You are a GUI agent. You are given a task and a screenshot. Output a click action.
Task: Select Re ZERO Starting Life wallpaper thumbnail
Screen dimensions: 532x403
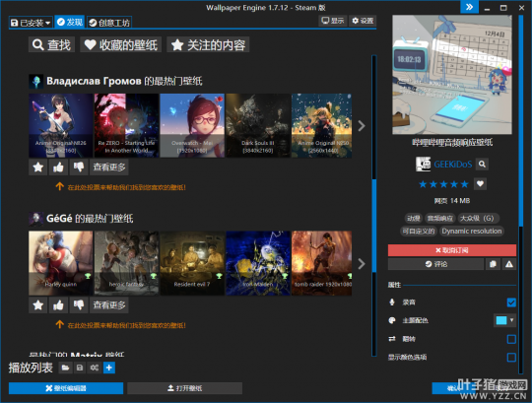point(126,125)
